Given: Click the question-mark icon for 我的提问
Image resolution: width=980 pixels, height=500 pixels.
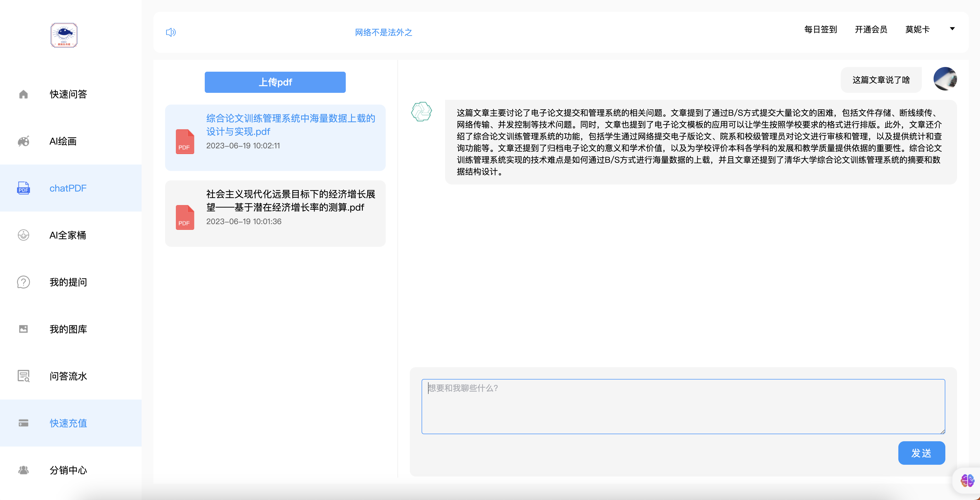Looking at the screenshot, I should point(24,282).
